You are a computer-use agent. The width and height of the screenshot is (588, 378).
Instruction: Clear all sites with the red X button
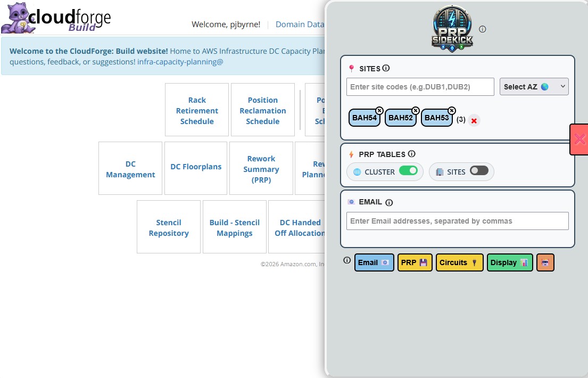click(474, 120)
